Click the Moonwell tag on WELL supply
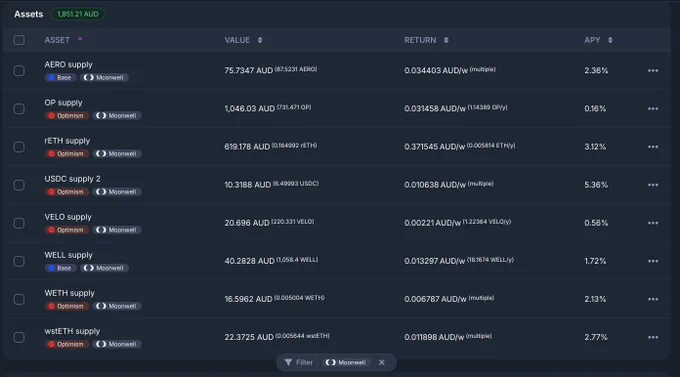This screenshot has width=680, height=377. coord(104,268)
